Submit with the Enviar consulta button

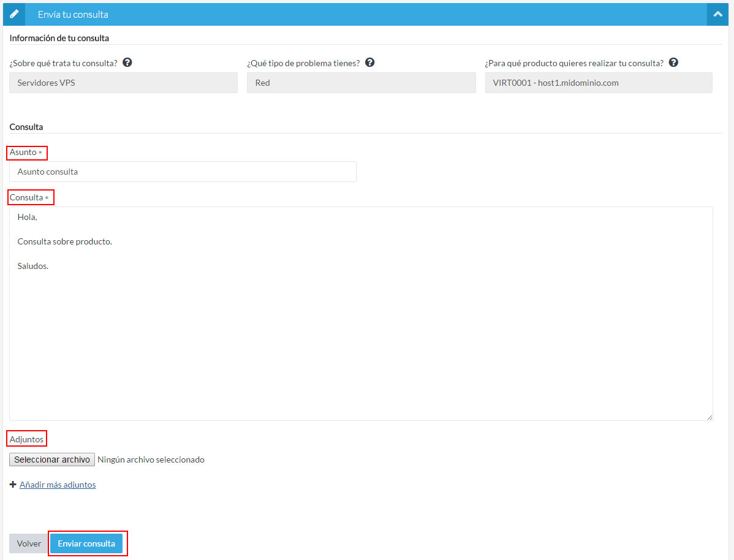pos(86,543)
